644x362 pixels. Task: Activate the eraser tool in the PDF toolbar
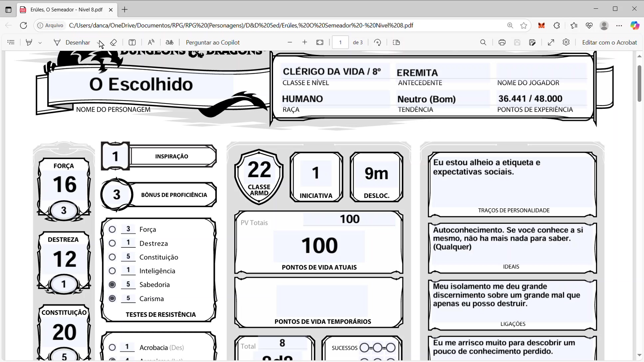pos(114,42)
